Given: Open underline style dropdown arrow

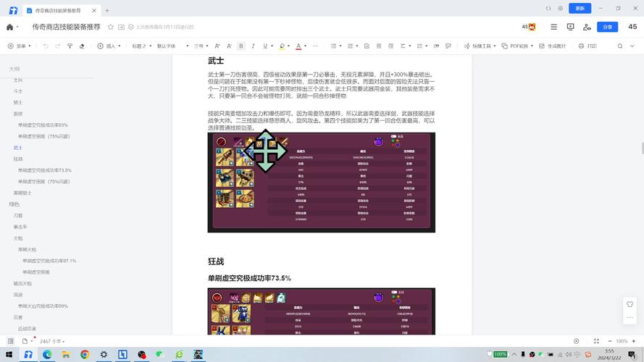Looking at the screenshot, I should coord(272,46).
